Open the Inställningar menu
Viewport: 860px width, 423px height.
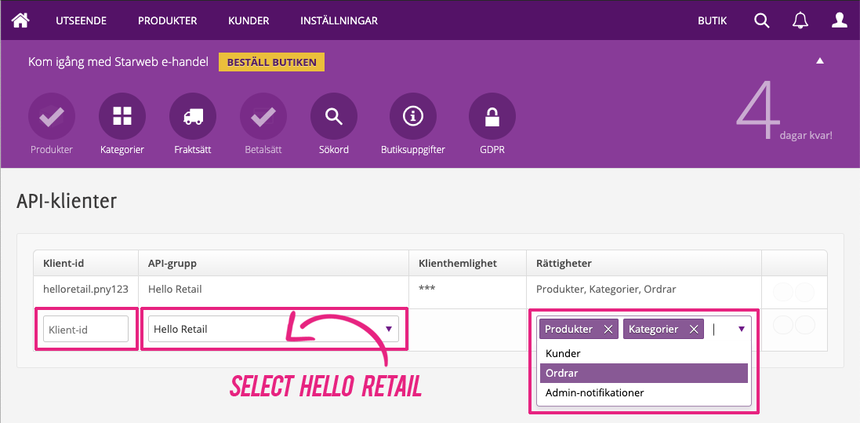tap(338, 21)
